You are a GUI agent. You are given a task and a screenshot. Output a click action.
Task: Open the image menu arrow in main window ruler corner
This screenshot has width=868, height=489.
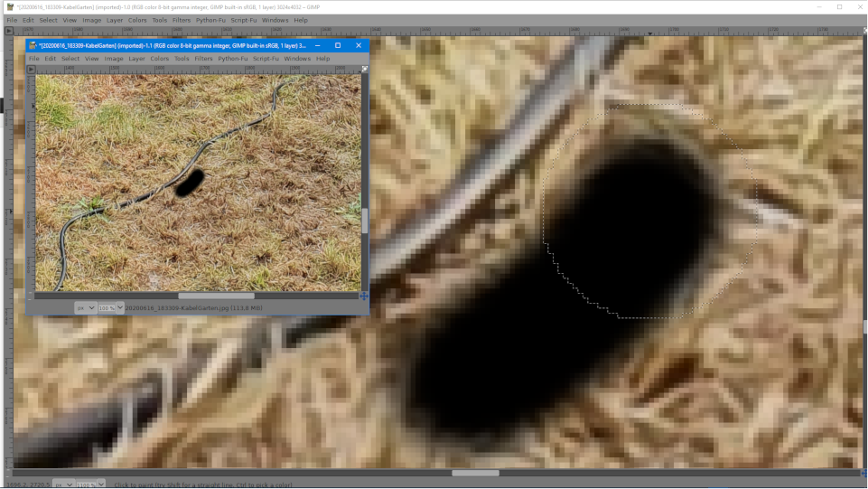pos(9,31)
